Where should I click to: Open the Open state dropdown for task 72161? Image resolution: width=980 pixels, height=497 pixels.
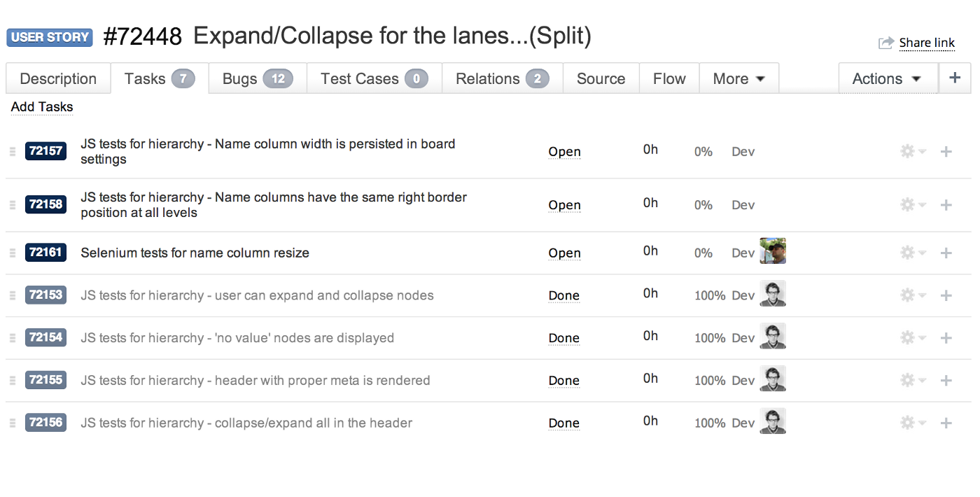click(x=564, y=253)
